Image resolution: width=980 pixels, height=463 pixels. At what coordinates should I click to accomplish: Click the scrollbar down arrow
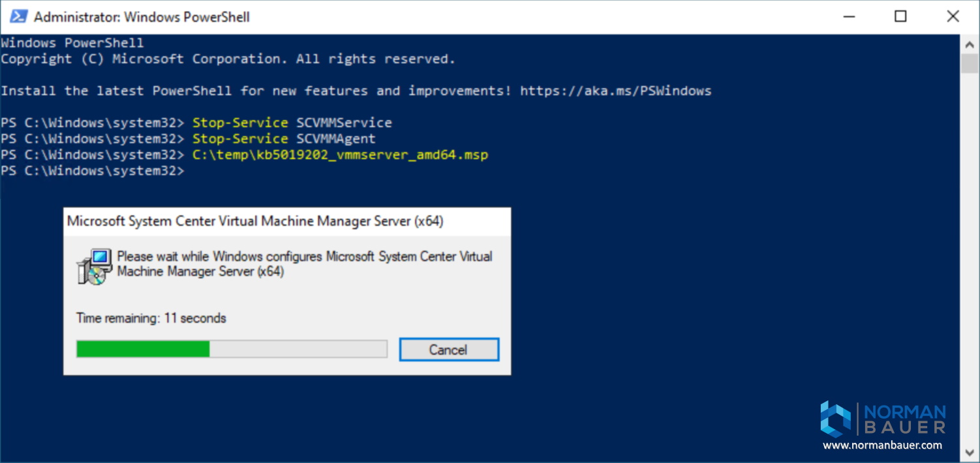[x=970, y=454]
